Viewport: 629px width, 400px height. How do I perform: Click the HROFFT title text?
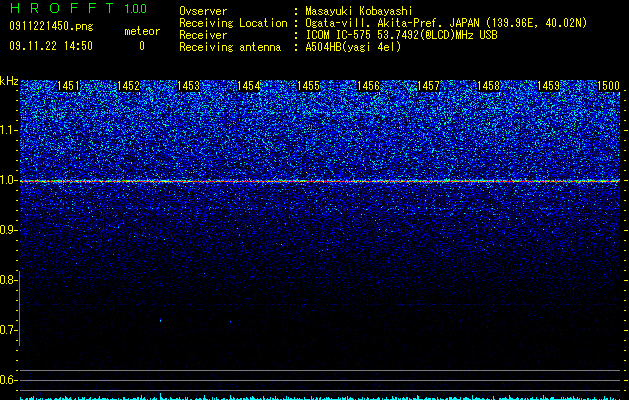click(62, 8)
